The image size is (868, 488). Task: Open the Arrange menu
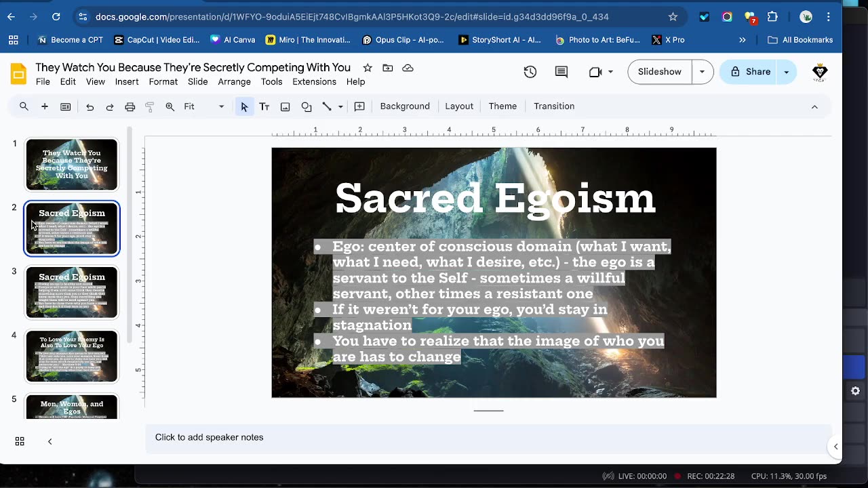tap(234, 81)
